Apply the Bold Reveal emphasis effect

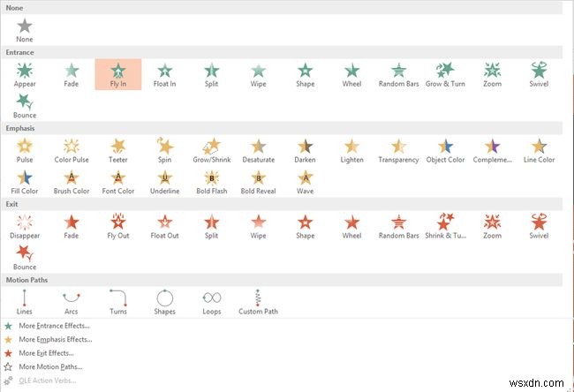(259, 182)
